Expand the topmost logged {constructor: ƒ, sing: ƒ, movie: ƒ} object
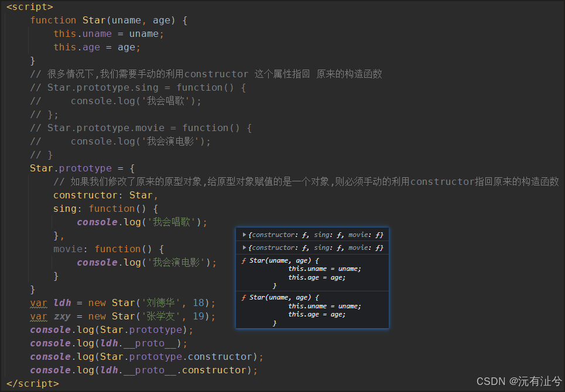The width and height of the screenshot is (565, 392). click(x=244, y=235)
